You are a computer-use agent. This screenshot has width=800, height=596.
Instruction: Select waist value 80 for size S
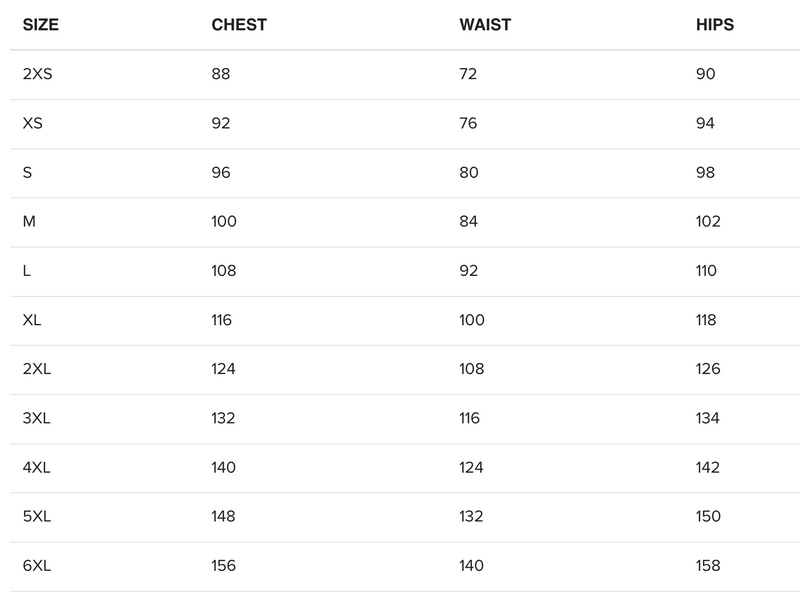pyautogui.click(x=469, y=173)
